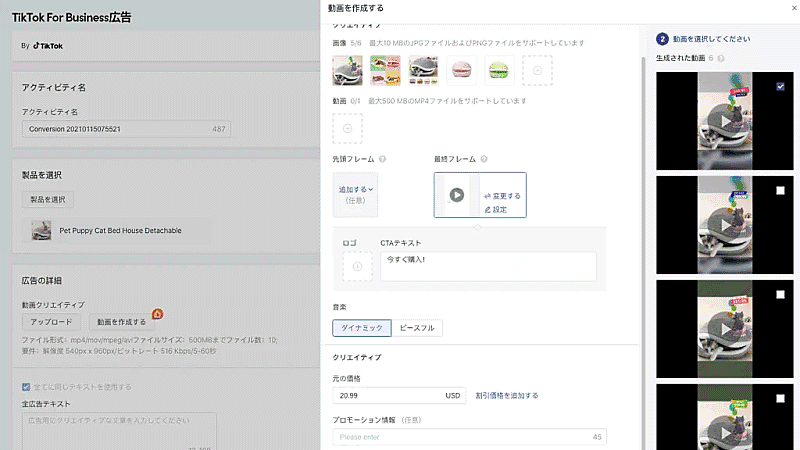Click the logo upload plus icon

pyautogui.click(x=357, y=266)
